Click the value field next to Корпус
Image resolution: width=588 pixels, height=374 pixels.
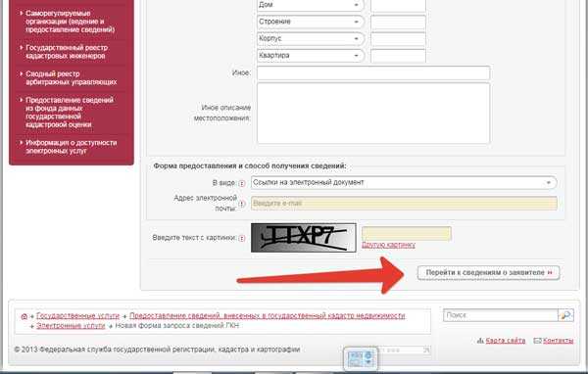[x=398, y=39]
